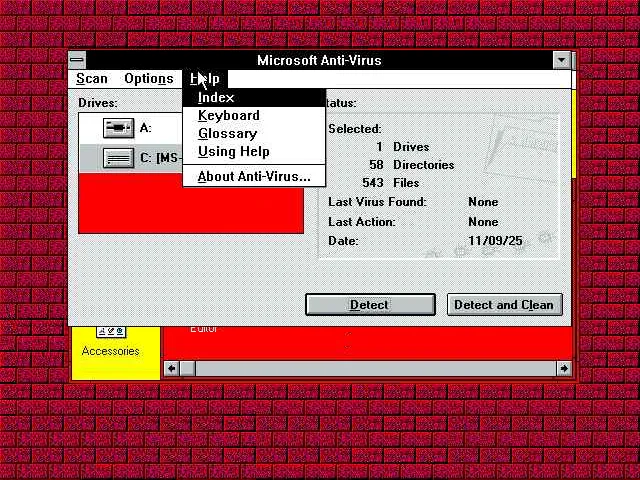This screenshot has width=640, height=480.
Task: Click left scroll arrow in Program Manager
Action: (x=172, y=369)
